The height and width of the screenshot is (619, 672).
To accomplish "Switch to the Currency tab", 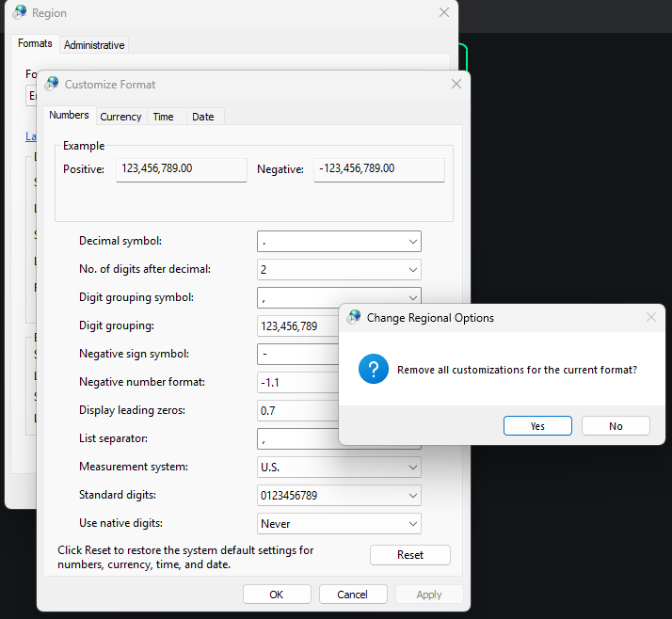I will [x=120, y=117].
